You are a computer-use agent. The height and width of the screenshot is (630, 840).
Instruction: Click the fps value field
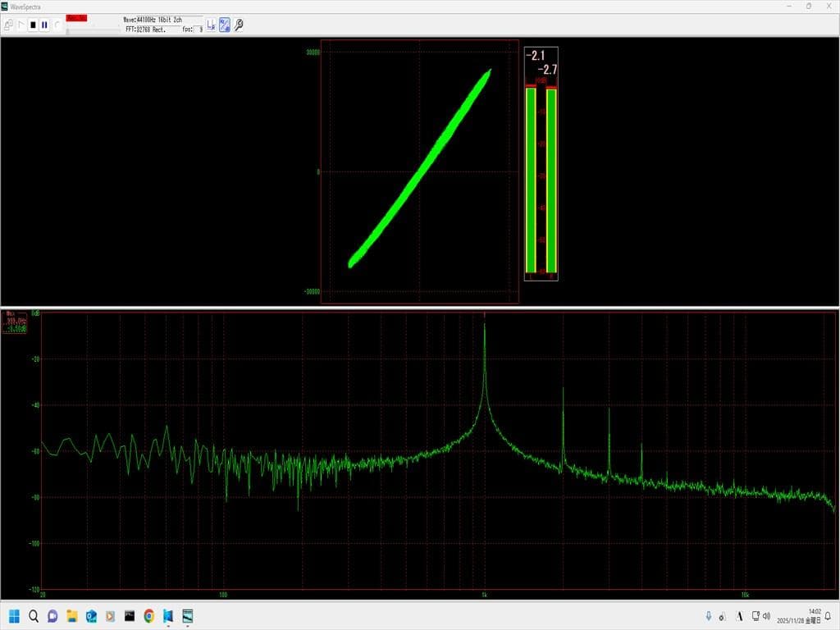[198, 29]
